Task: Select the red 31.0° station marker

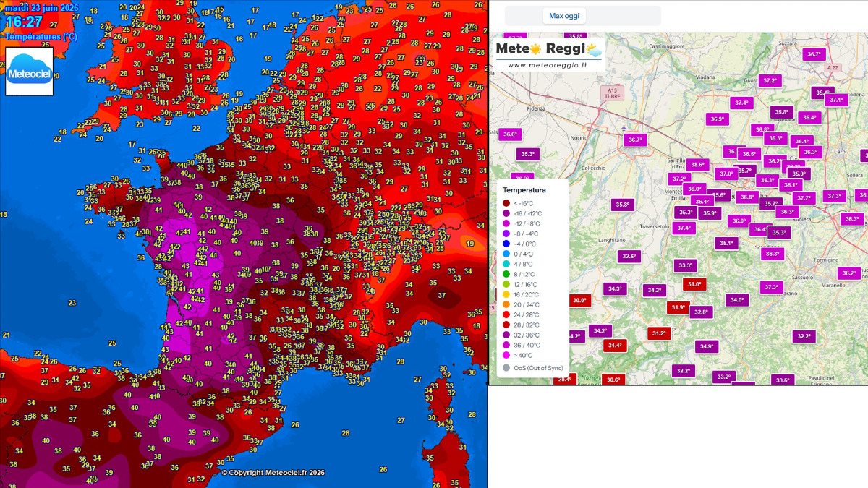Action: pyautogui.click(x=694, y=284)
